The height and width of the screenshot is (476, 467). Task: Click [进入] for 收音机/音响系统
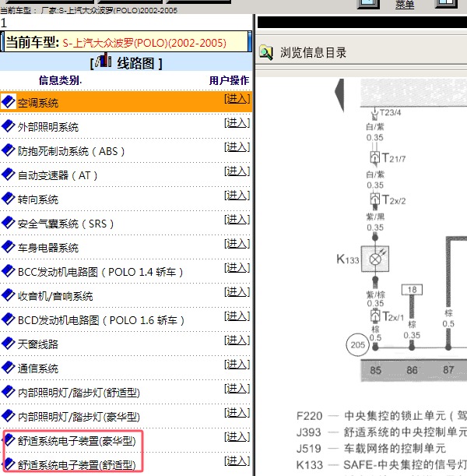237,292
